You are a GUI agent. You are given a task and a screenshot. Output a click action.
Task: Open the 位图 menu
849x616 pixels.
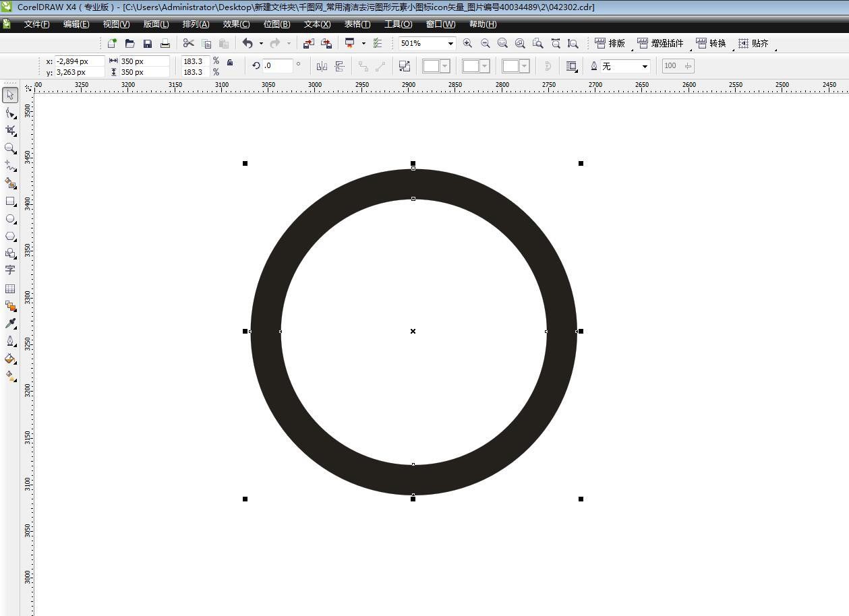click(x=276, y=24)
